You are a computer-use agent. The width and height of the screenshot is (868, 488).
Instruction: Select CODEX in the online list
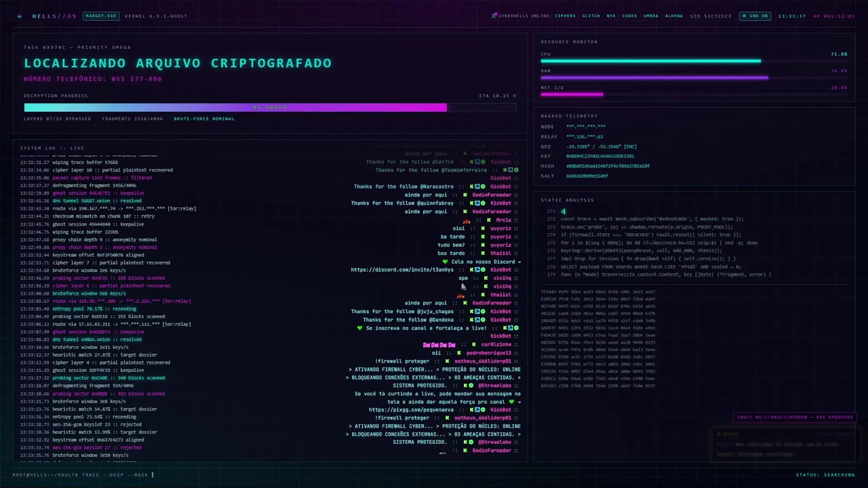click(629, 16)
